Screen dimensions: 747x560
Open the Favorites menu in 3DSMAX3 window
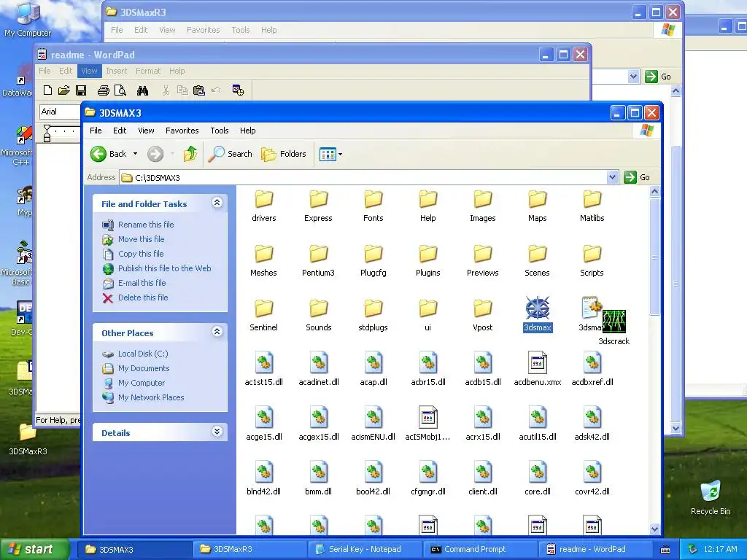[182, 131]
